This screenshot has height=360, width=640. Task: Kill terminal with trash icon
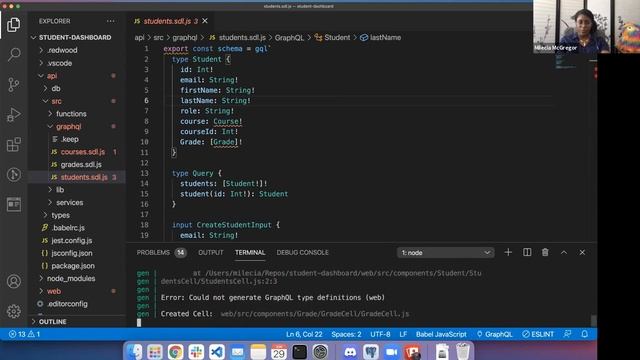pos(545,252)
